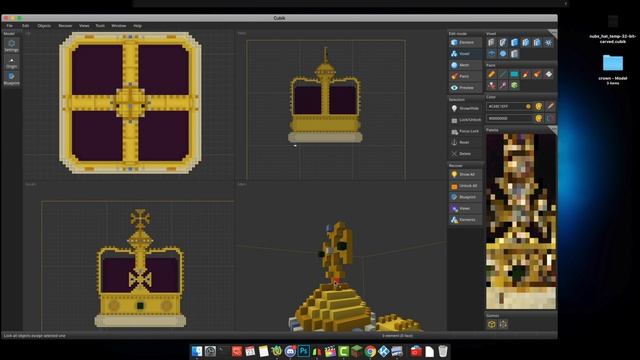Open Discord from the Dock

tap(290, 351)
